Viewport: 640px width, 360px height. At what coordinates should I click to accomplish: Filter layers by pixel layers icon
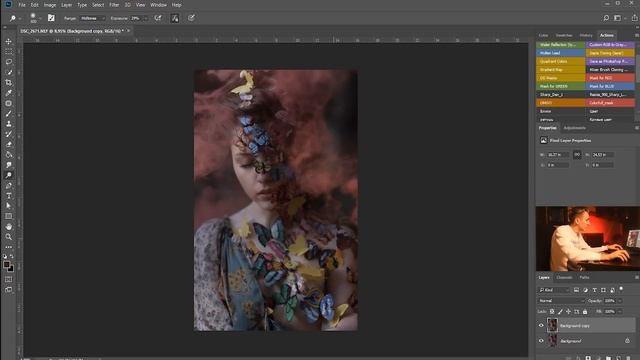coord(576,290)
